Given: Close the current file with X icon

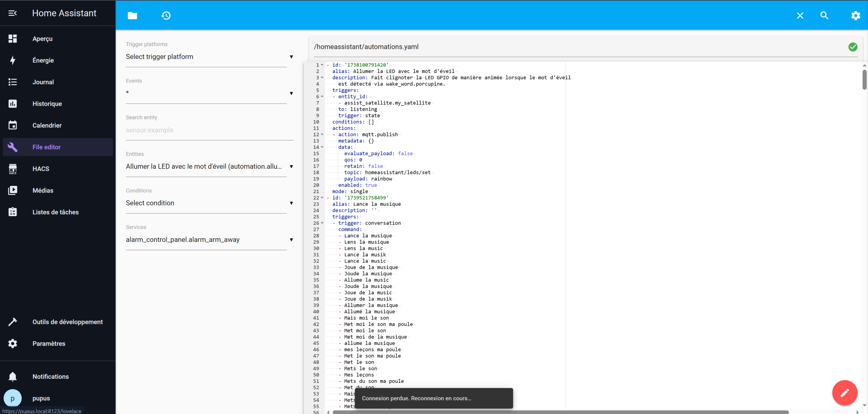Looking at the screenshot, I should click(x=800, y=15).
